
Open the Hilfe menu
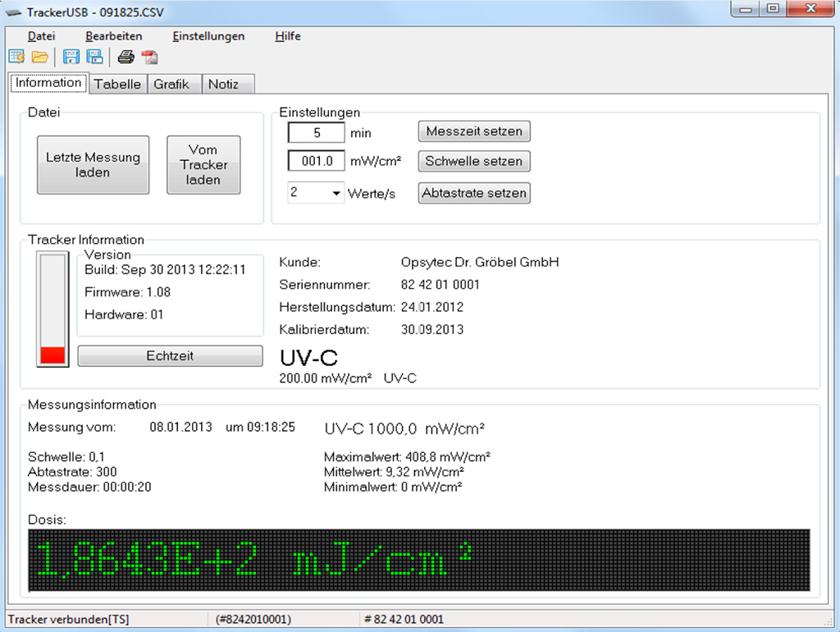(x=287, y=36)
